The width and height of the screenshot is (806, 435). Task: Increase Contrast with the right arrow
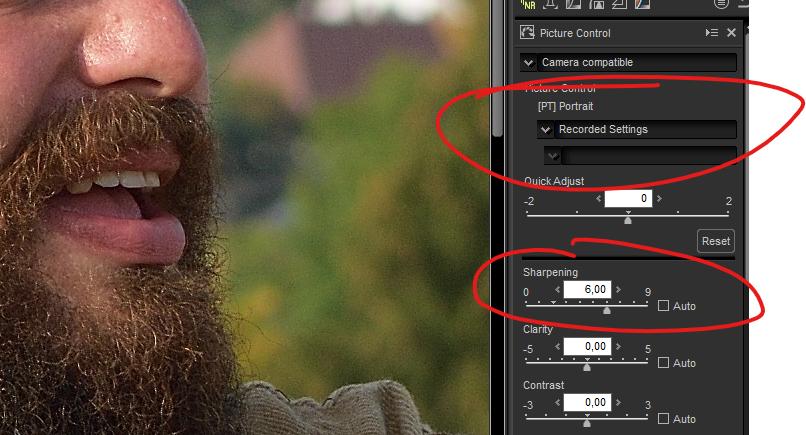pyautogui.click(x=618, y=403)
